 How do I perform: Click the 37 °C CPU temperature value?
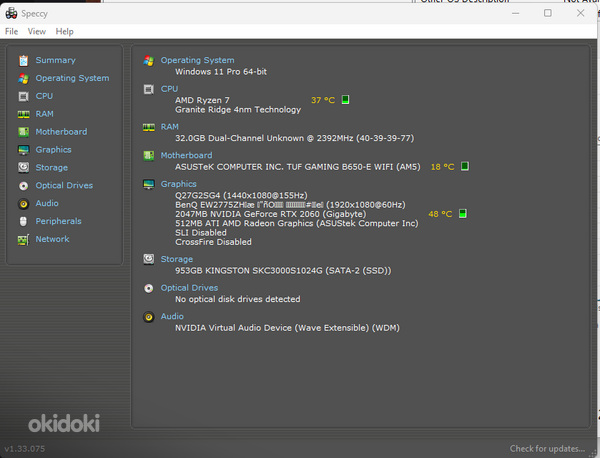tap(323, 100)
